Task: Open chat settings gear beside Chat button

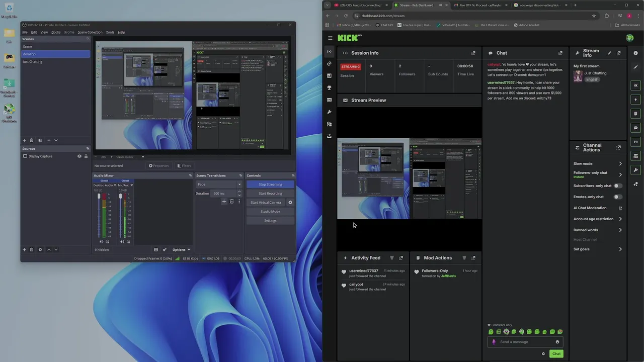Action: click(x=543, y=353)
